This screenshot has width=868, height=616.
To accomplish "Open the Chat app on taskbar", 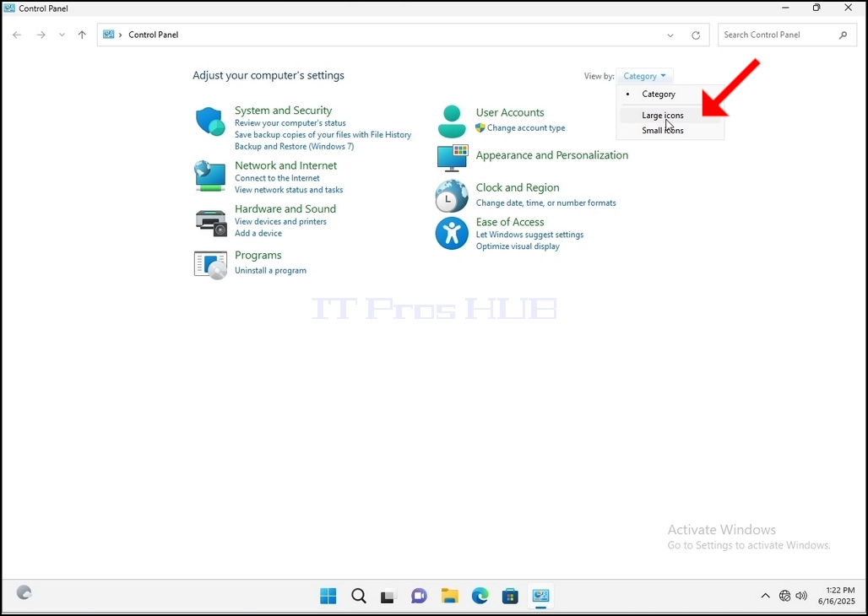I will point(419,596).
